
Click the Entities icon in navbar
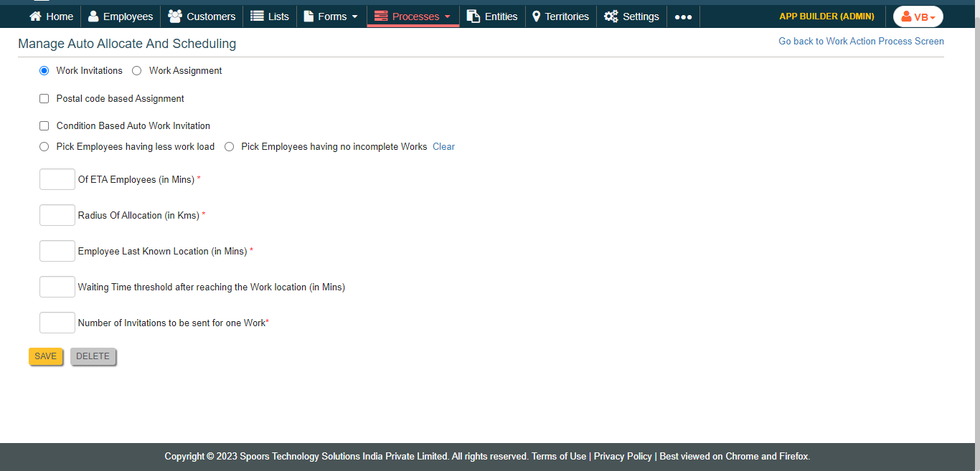click(x=473, y=16)
